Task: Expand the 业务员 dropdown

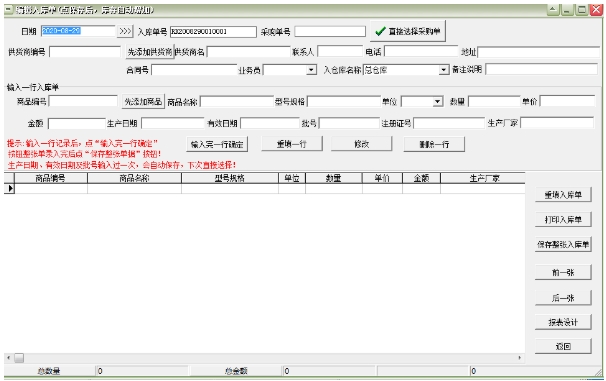Action: [x=311, y=70]
